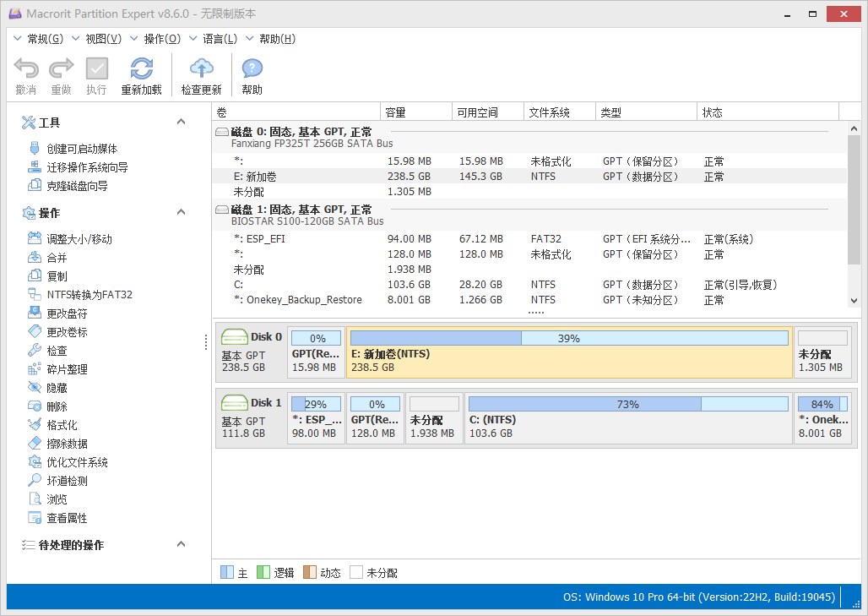868x616 pixels.
Task: Sort by the 容量 column header
Action: tap(416, 112)
